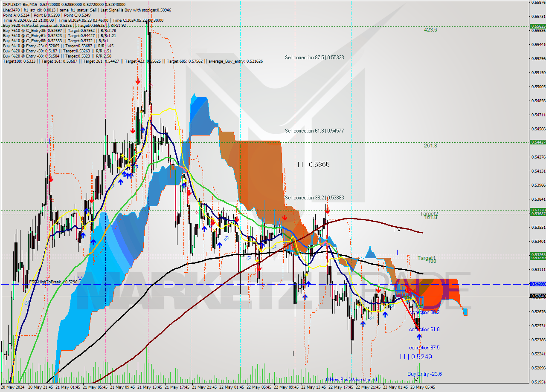
Task: Click the '21 May 05:45' time axis label
Action: click(95, 387)
